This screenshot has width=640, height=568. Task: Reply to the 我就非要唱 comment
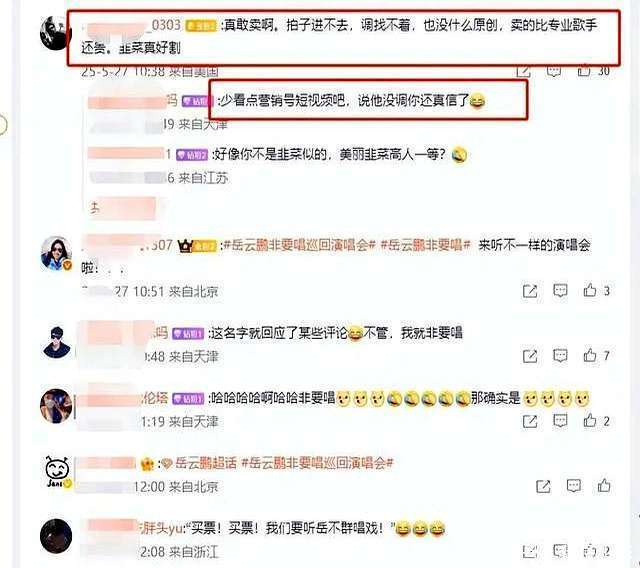coord(560,356)
